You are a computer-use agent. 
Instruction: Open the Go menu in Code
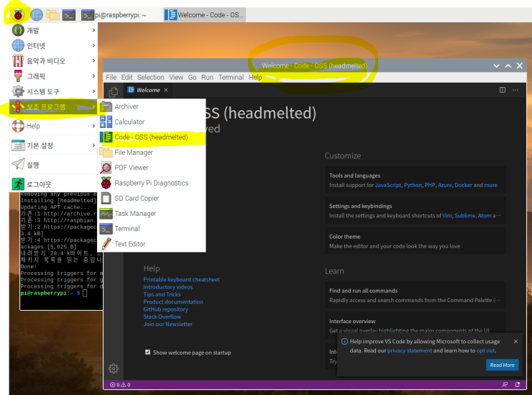pos(192,77)
